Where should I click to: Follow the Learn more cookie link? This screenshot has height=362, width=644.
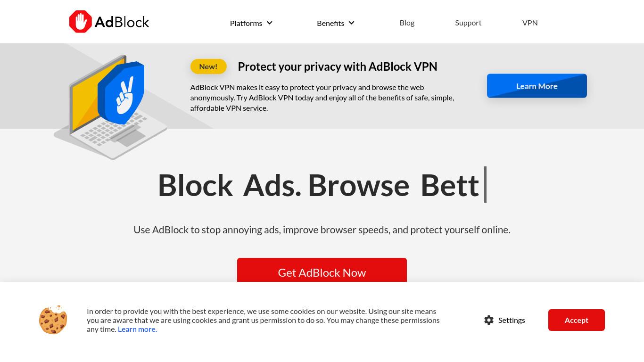click(x=137, y=329)
